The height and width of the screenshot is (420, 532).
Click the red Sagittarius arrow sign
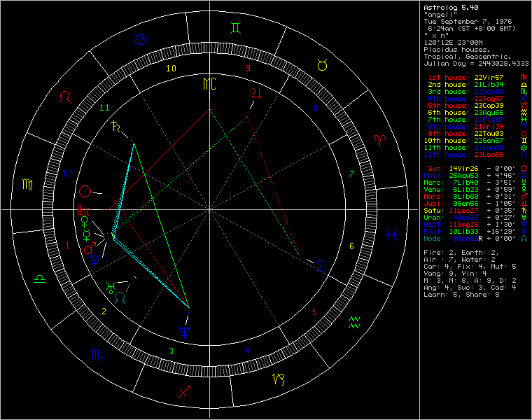tap(185, 391)
